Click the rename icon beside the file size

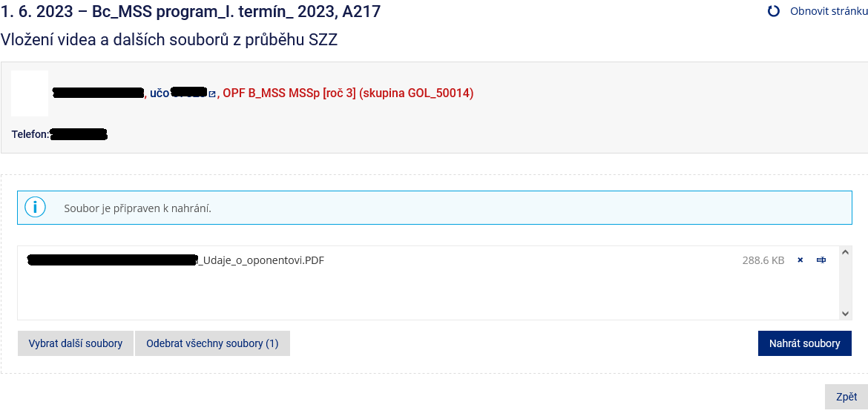click(821, 260)
